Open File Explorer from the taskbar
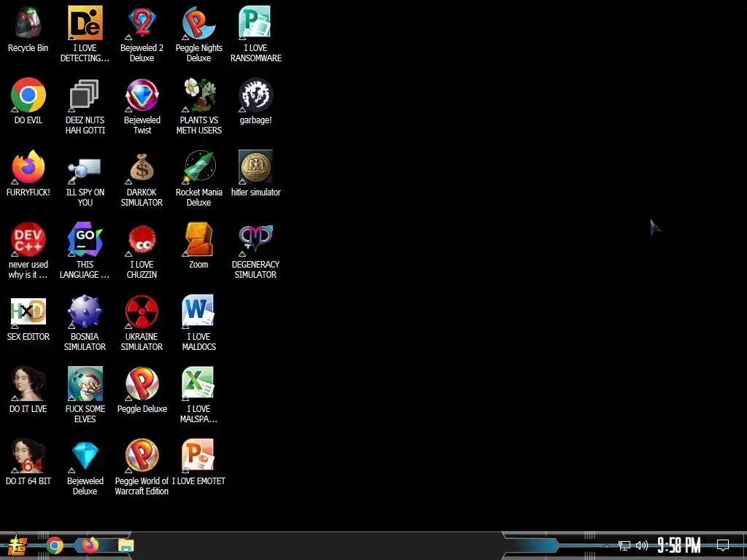Viewport: 747px width, 560px height. (x=126, y=545)
